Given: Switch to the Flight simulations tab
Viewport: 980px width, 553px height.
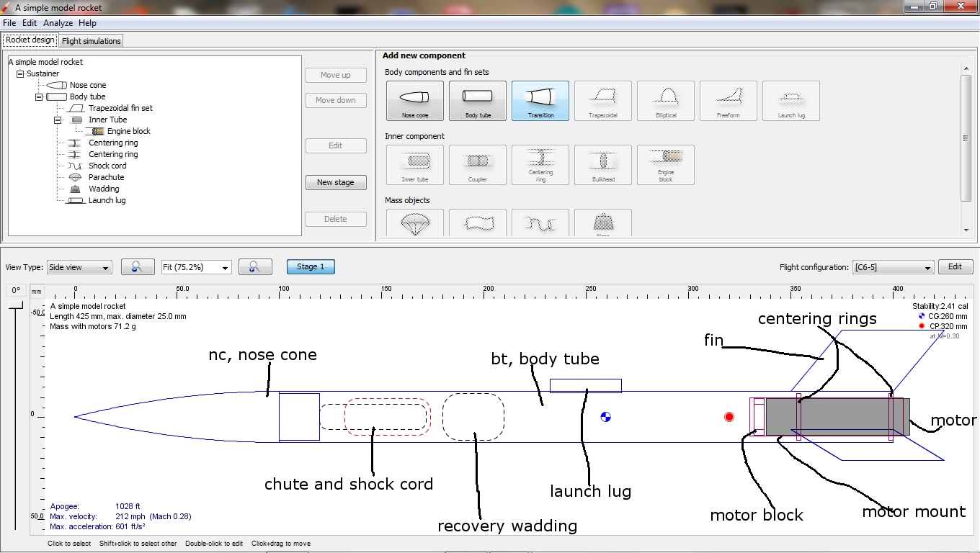Looking at the screenshot, I should click(x=92, y=41).
